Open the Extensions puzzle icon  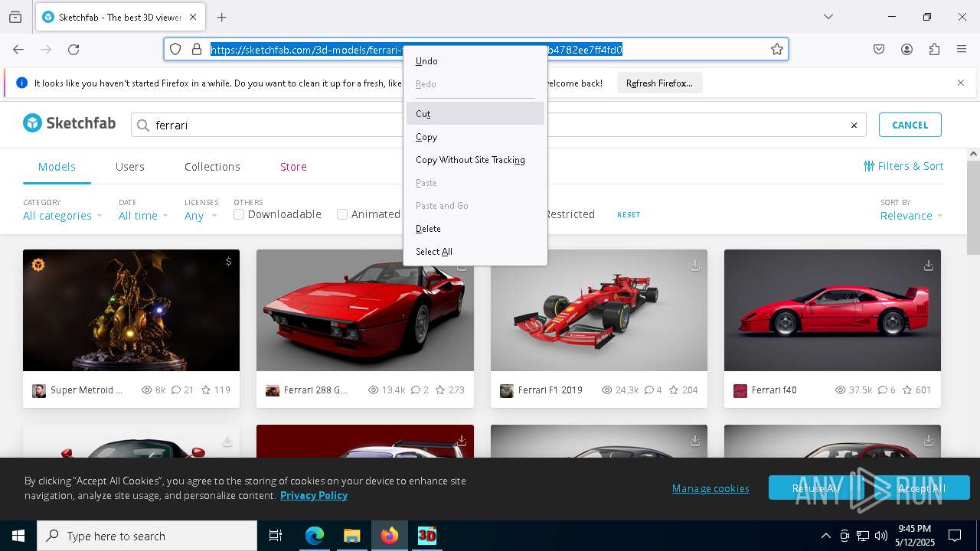point(934,49)
